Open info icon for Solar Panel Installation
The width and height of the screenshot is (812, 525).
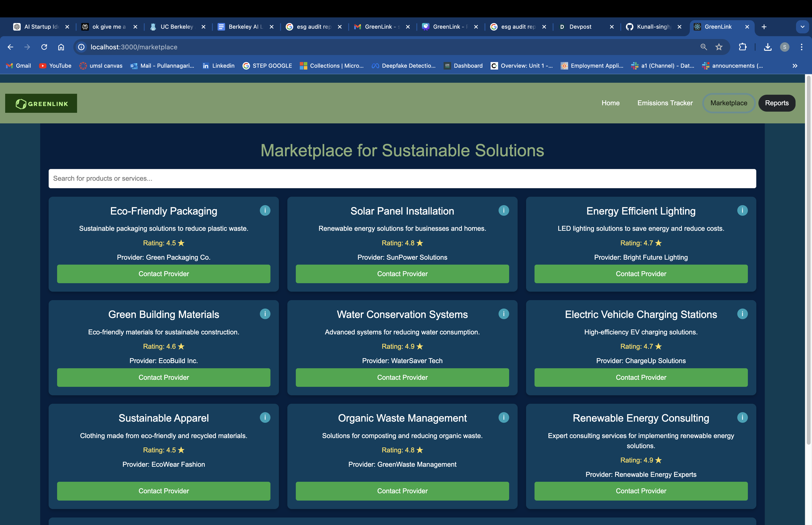pyautogui.click(x=503, y=210)
